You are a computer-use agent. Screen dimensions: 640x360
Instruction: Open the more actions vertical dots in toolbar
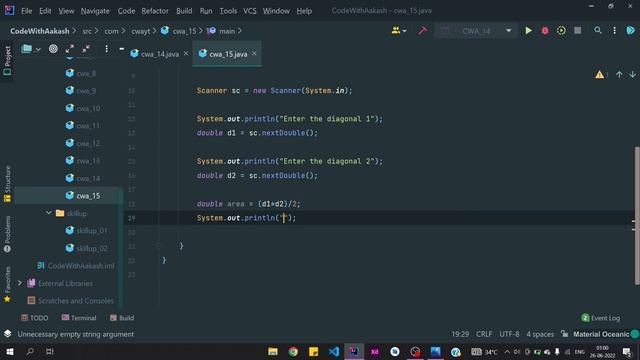(x=614, y=31)
